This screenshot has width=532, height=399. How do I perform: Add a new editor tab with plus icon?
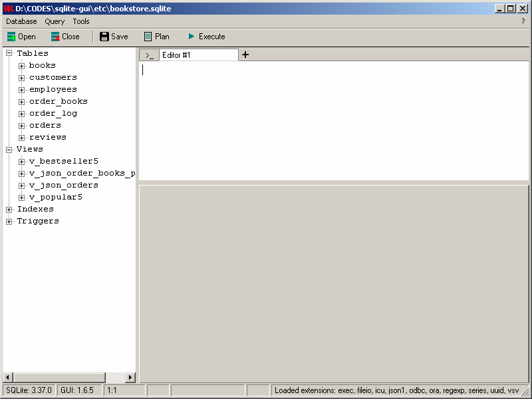tap(245, 55)
